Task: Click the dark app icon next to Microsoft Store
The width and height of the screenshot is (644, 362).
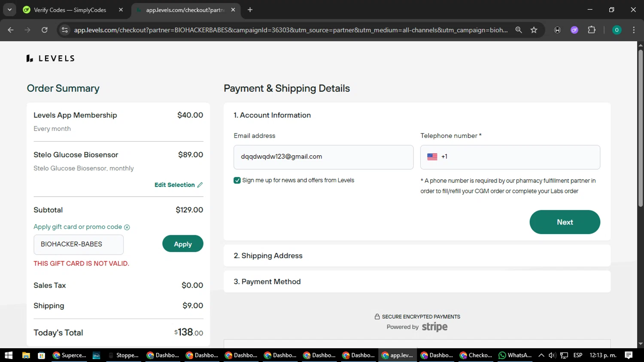Action: click(96, 355)
